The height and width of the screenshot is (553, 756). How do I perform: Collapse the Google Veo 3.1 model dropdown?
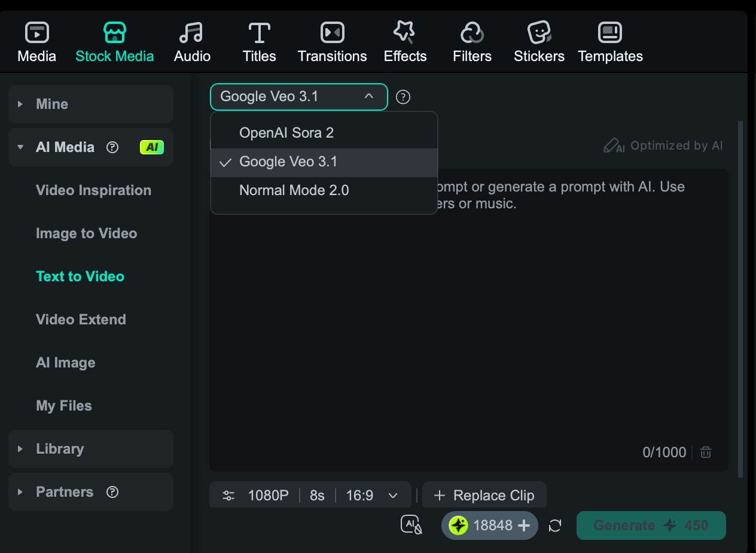tap(369, 96)
